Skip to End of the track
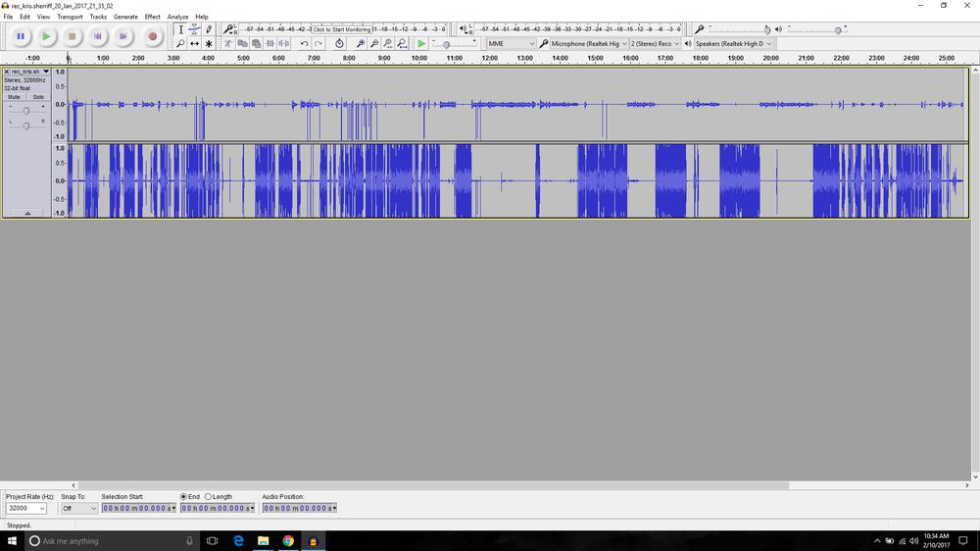The image size is (980, 551). click(122, 36)
